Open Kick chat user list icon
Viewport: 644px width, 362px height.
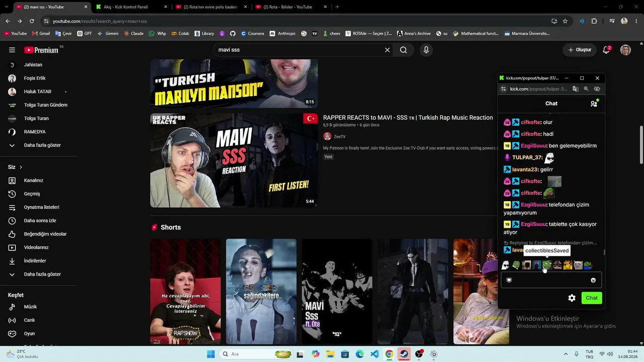[594, 104]
